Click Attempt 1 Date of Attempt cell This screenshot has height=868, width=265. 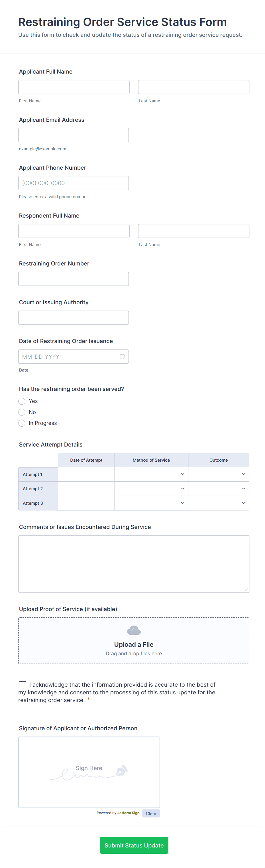click(x=86, y=474)
